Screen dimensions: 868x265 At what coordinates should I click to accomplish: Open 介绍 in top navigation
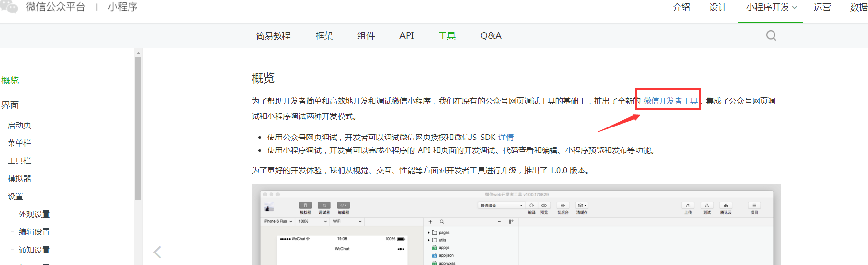[681, 7]
